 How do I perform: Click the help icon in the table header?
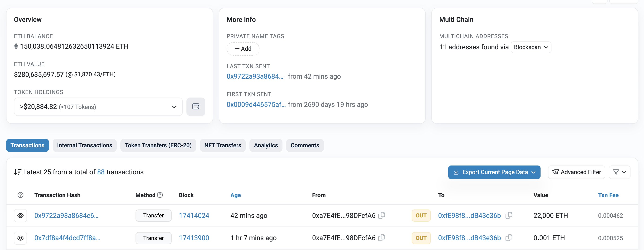(x=20, y=195)
